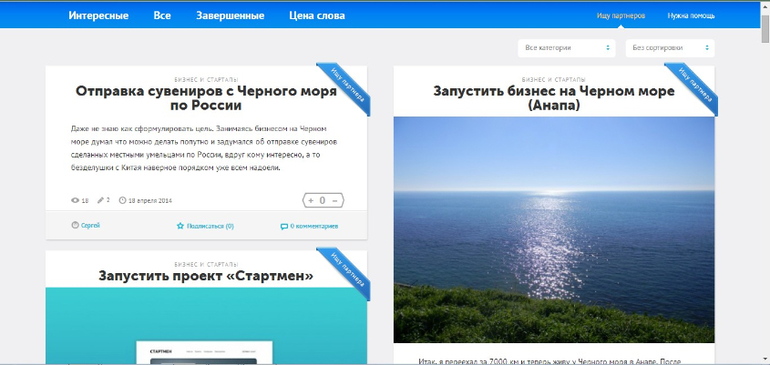Click the plus vote button on souvenirs card
This screenshot has width=770, height=365.
pos(311,200)
